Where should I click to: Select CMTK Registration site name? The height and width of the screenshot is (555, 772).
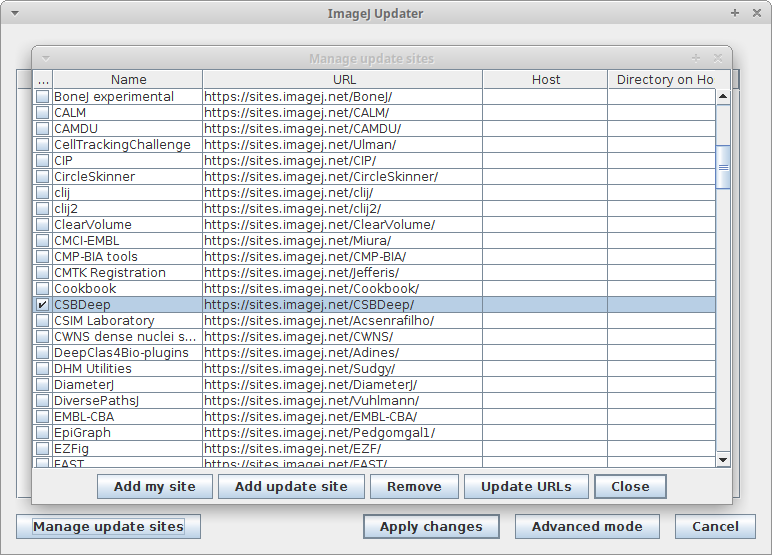pos(128,273)
